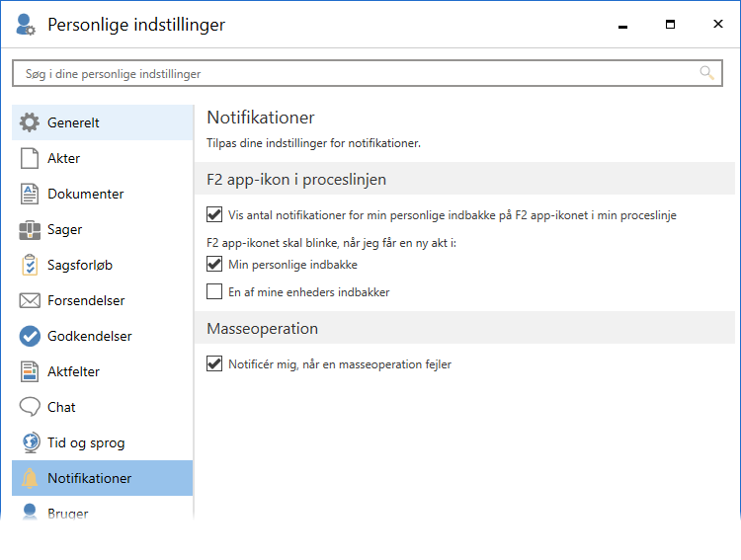Image resolution: width=741 pixels, height=560 pixels.
Task: Uncheck 'Min personlige indbakke' checkbox
Action: click(214, 265)
